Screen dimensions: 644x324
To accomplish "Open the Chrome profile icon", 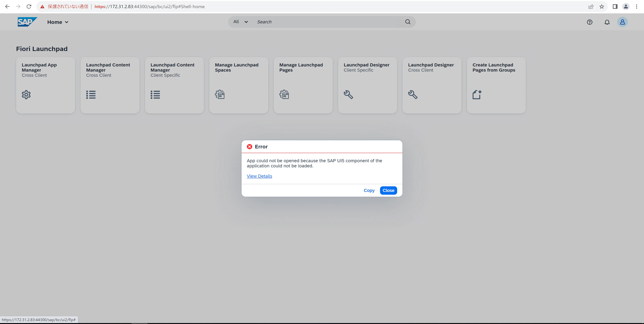I will click(626, 7).
